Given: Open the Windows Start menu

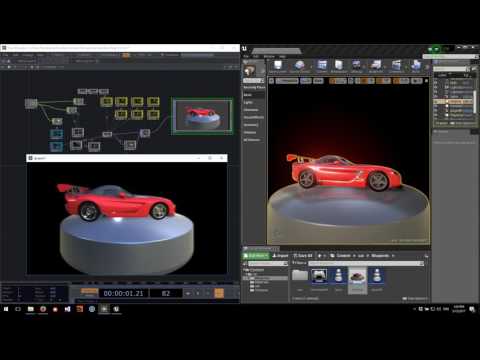Looking at the screenshot, I should pyautogui.click(x=6, y=309).
